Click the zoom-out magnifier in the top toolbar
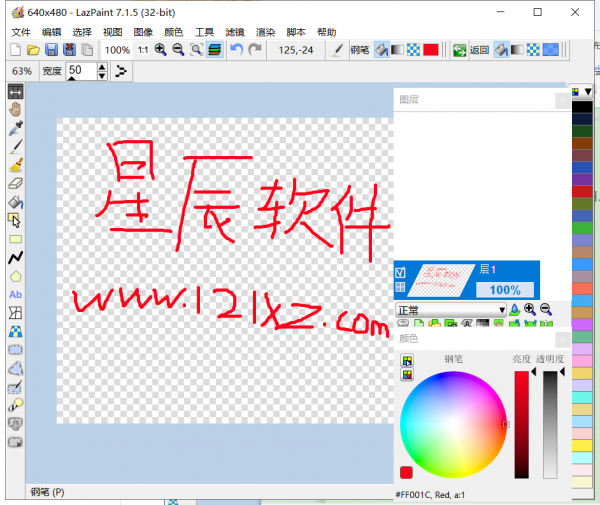The height and width of the screenshot is (505, 600). (x=178, y=50)
